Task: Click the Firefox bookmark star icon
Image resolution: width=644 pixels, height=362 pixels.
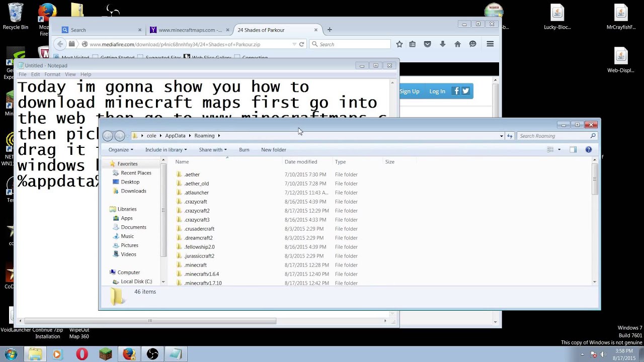Action: click(399, 44)
